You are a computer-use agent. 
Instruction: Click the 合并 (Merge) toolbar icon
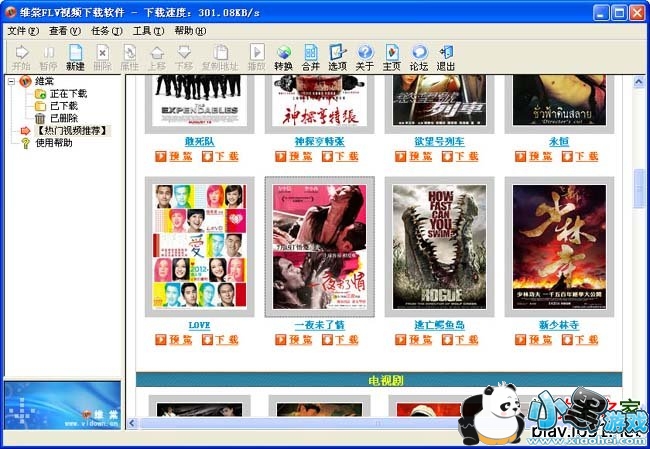(x=311, y=57)
